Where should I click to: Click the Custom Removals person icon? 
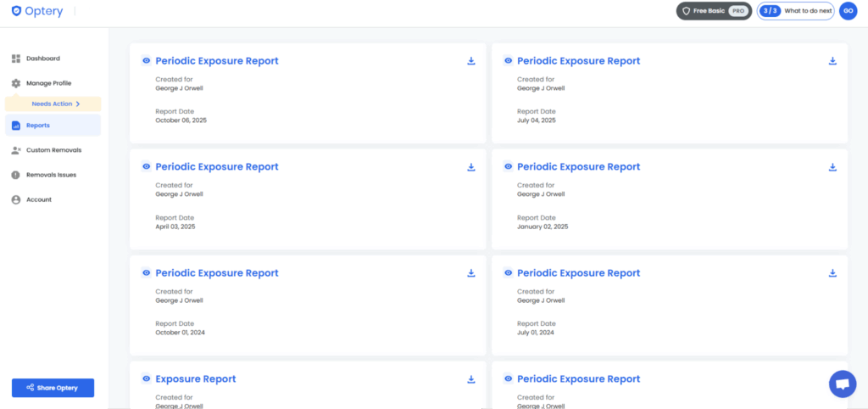pos(16,150)
